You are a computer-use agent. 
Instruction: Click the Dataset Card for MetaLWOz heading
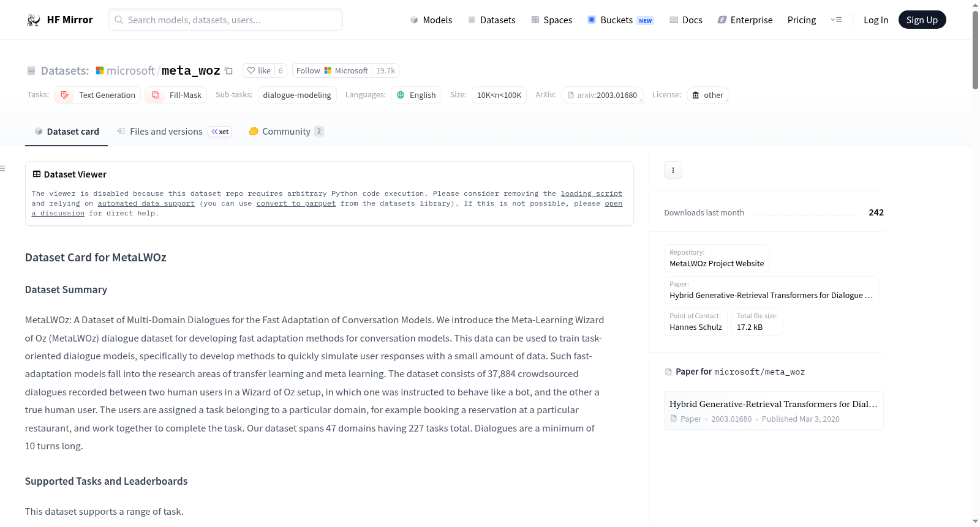pos(96,258)
